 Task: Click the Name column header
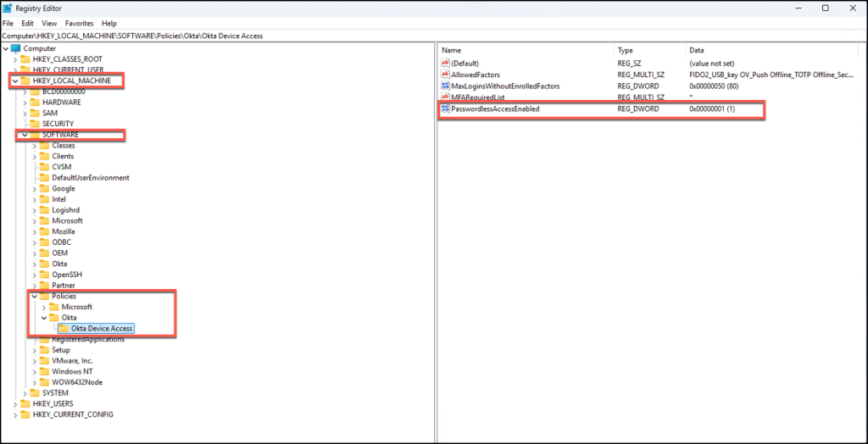(451, 51)
